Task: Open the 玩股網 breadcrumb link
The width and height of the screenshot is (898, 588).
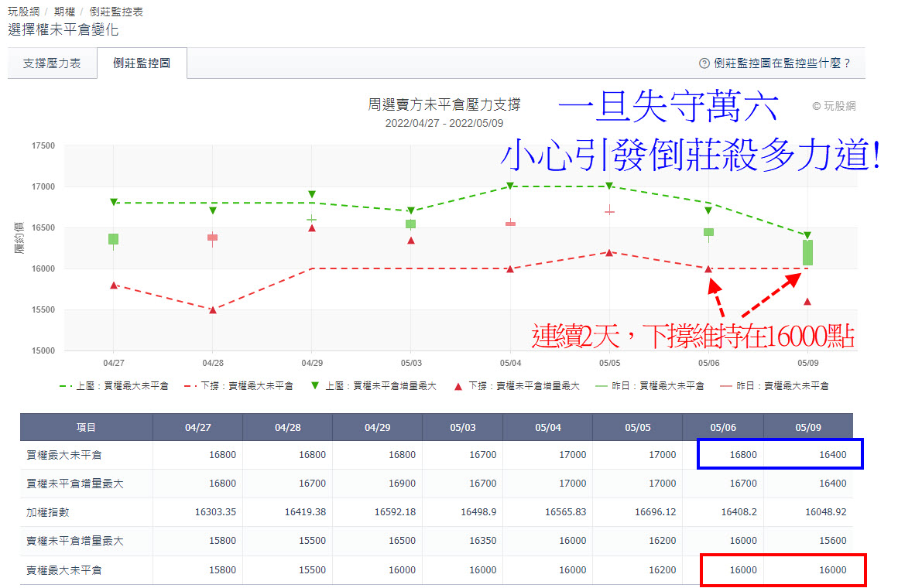Action: pyautogui.click(x=23, y=12)
